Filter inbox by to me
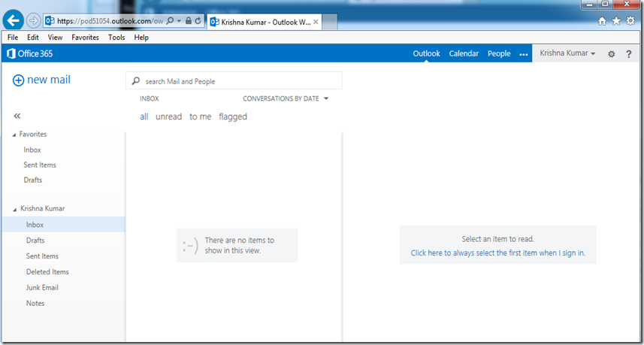 coord(201,117)
